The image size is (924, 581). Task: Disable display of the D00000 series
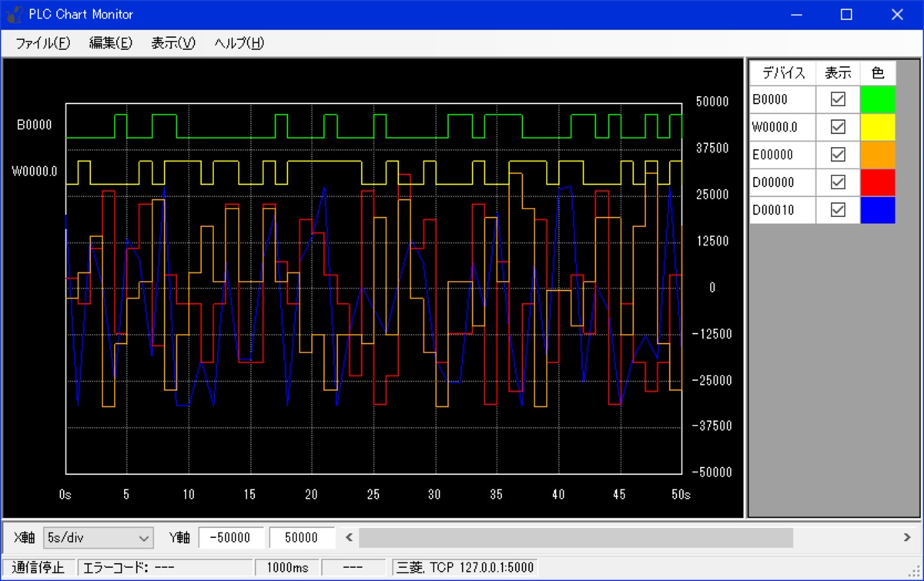pyautogui.click(x=838, y=182)
